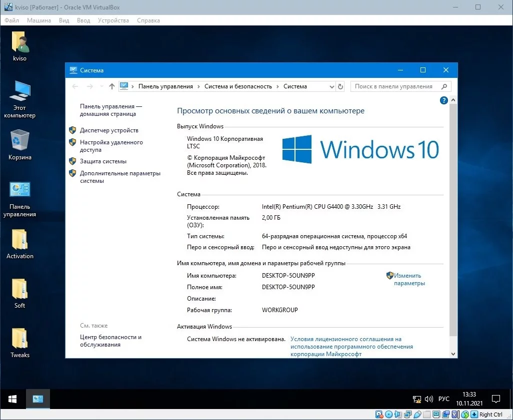Viewport: 513px width, 420px height.
Task: Click the Up arrow navigation button
Action: click(x=112, y=86)
